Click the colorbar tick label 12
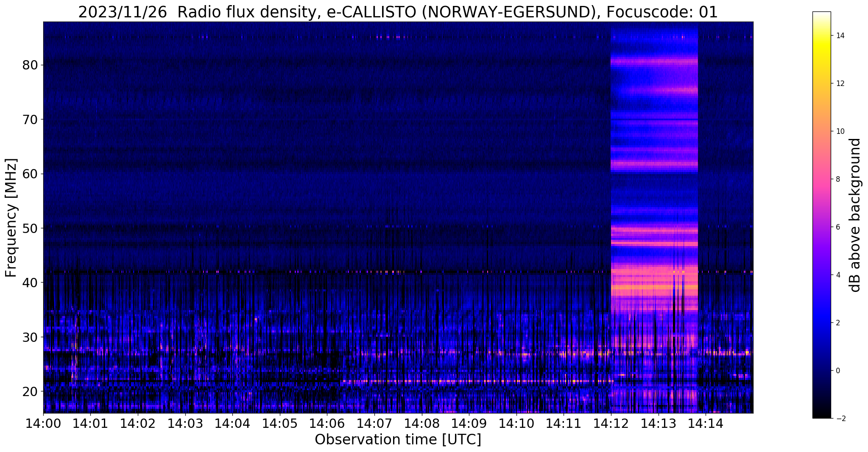This screenshot has height=452, width=868. [840, 83]
